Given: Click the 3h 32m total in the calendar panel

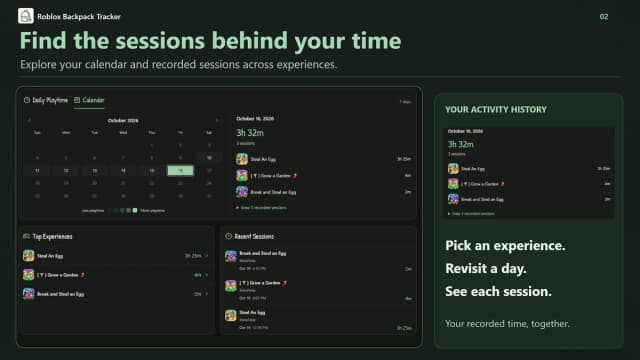Looking at the screenshot, I should point(250,133).
